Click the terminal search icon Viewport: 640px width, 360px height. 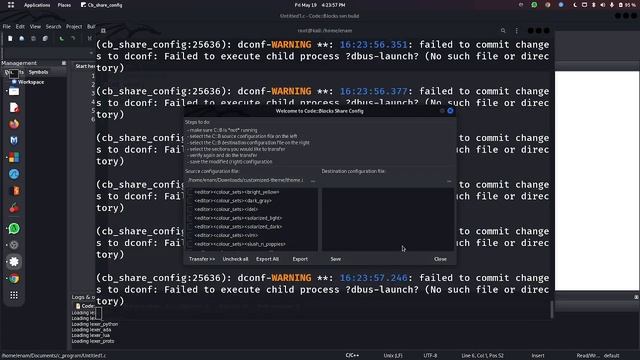(x=503, y=31)
